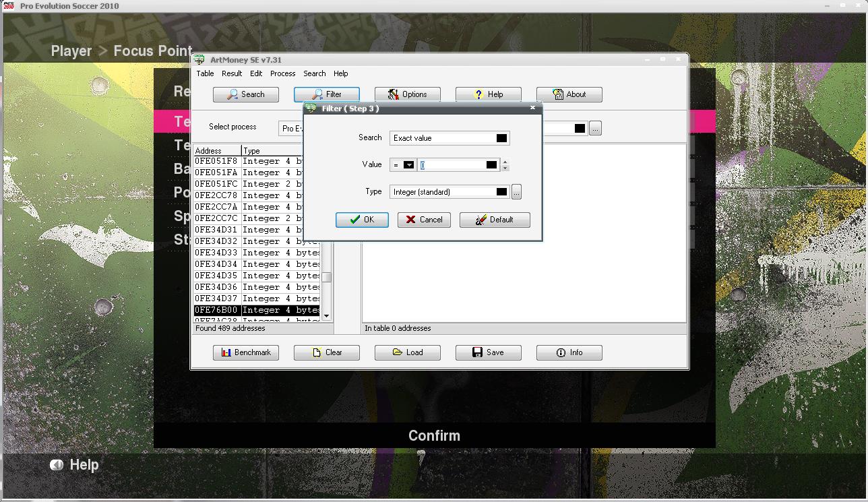
Task: Click the address list scroll-down arrow
Action: 326,315
